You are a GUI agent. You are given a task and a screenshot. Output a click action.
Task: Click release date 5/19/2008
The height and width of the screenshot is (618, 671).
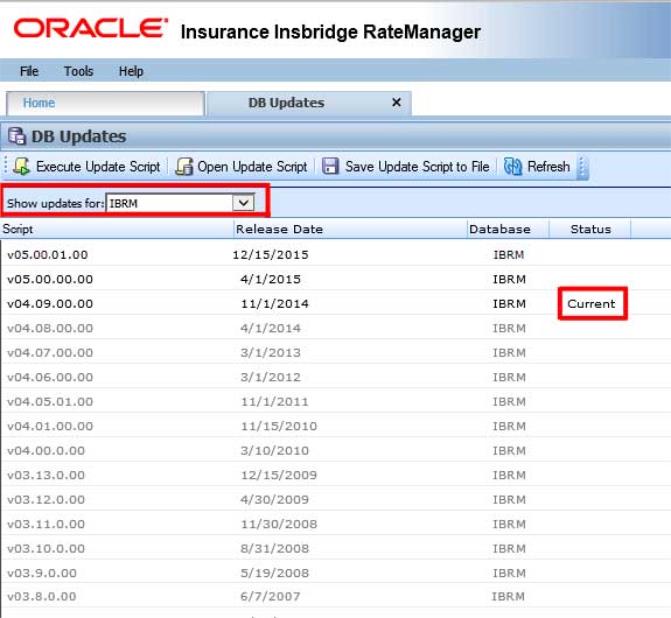274,573
